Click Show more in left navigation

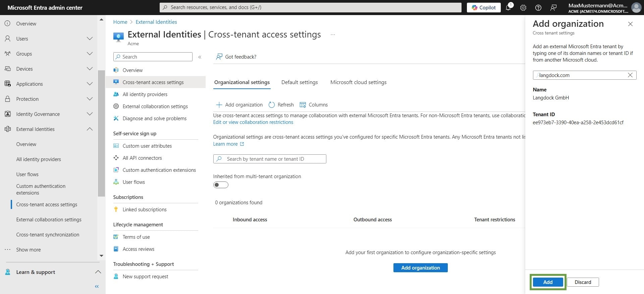click(x=28, y=249)
